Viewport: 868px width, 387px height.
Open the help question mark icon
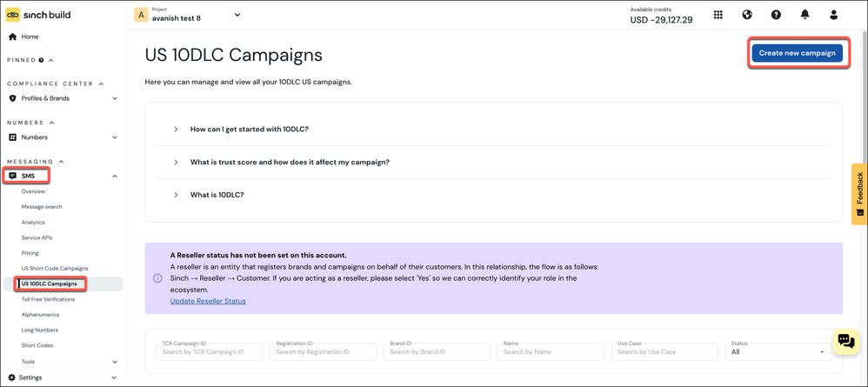[776, 15]
